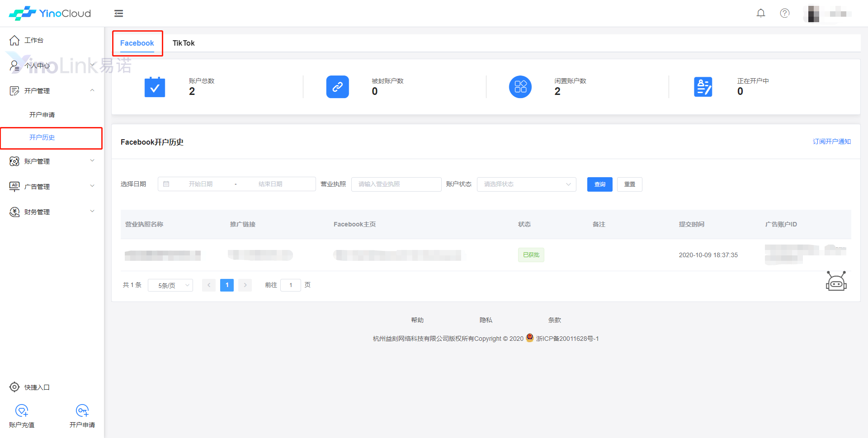Viewport: 868px width, 438px height.
Task: Click the 闲置账户数 grid icon
Action: [520, 87]
